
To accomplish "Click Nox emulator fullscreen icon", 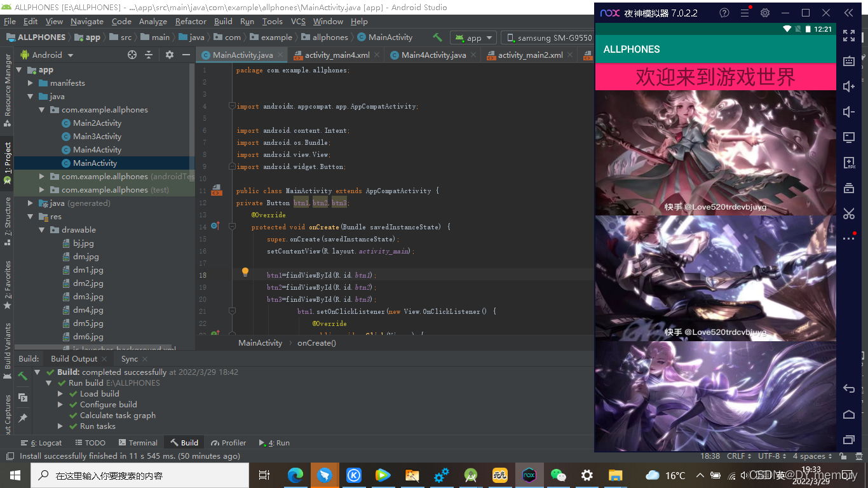I will coord(849,36).
